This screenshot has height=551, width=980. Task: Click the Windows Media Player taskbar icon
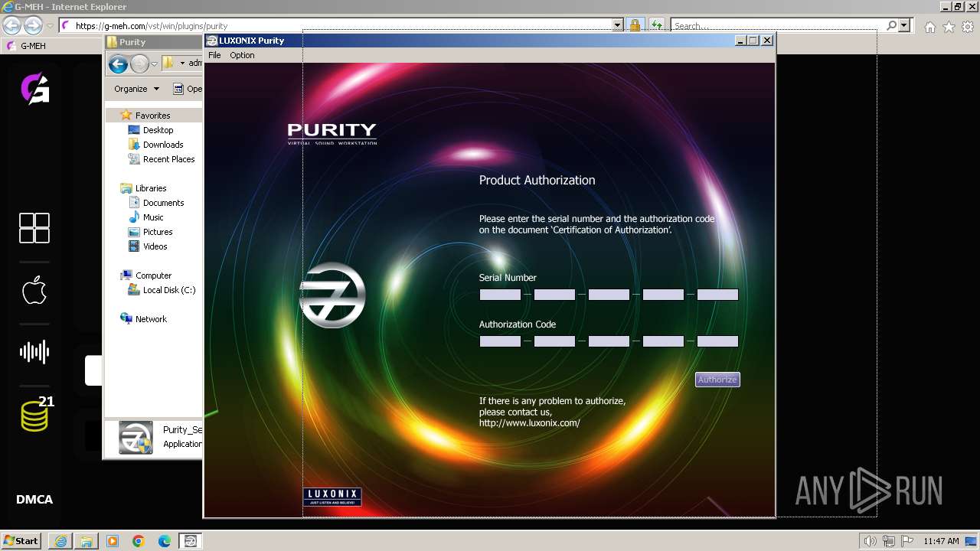pyautogui.click(x=113, y=541)
